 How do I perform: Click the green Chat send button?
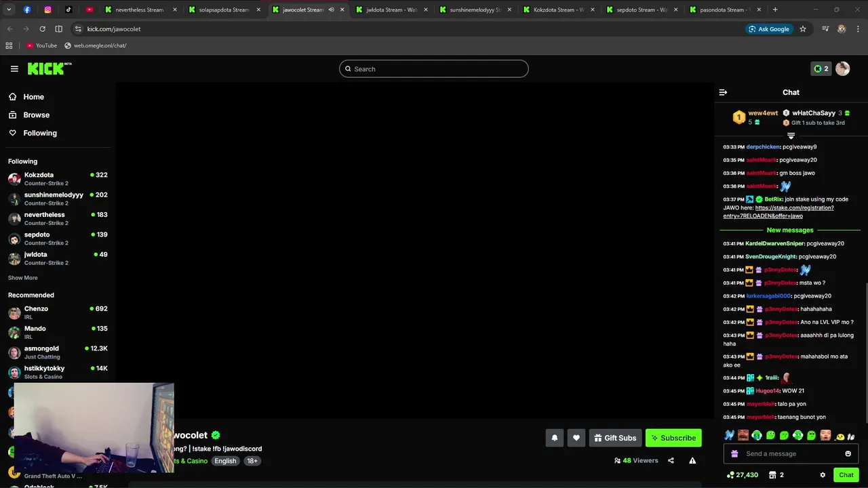point(846,475)
